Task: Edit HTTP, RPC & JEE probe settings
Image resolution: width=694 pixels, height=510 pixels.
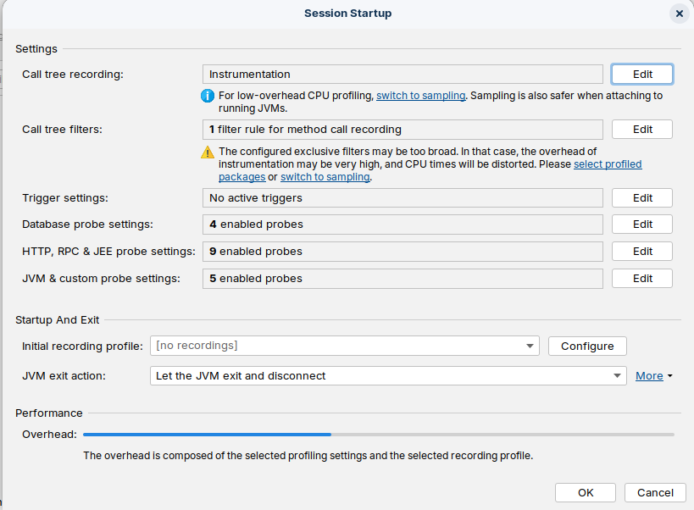Action: click(642, 251)
